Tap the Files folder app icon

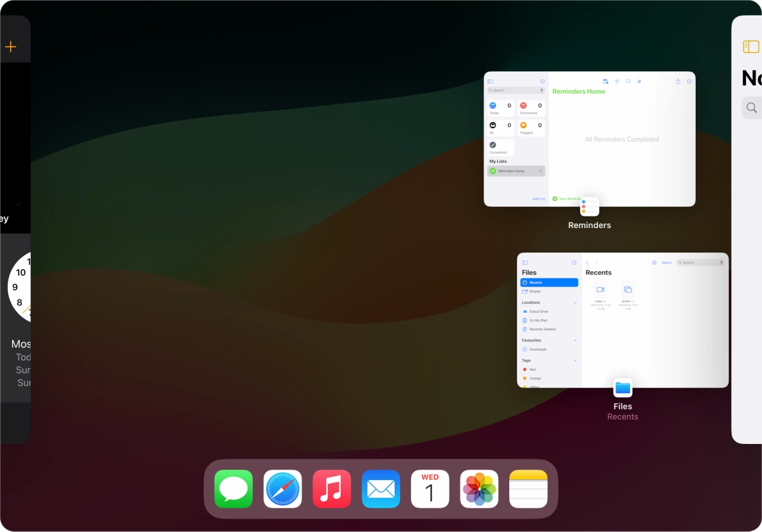pyautogui.click(x=622, y=388)
